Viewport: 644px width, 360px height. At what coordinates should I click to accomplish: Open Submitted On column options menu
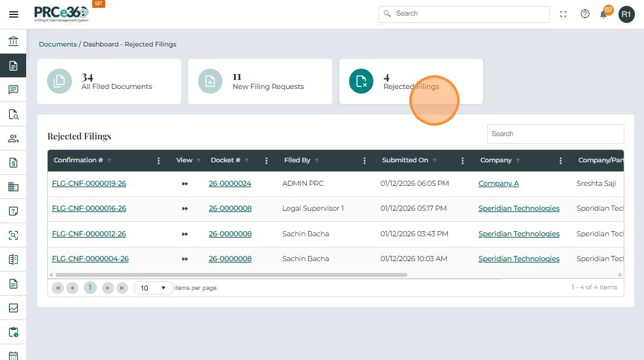pyautogui.click(x=463, y=160)
